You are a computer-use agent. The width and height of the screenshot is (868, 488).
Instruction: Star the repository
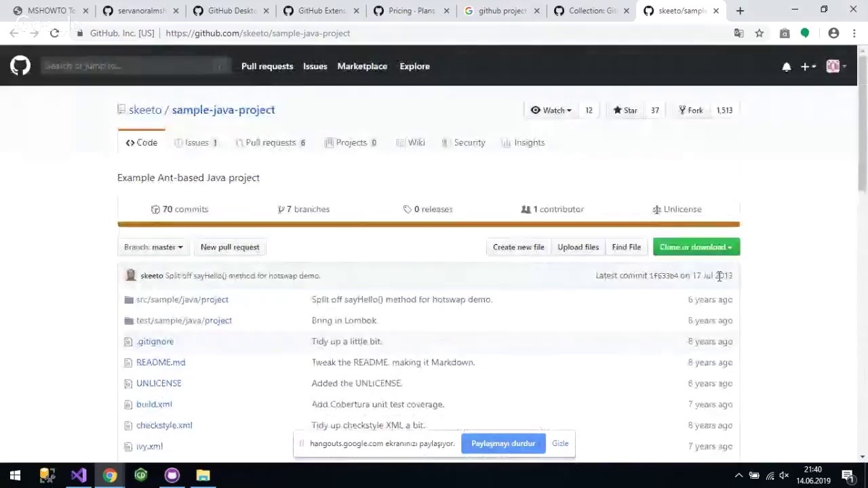(625, 110)
